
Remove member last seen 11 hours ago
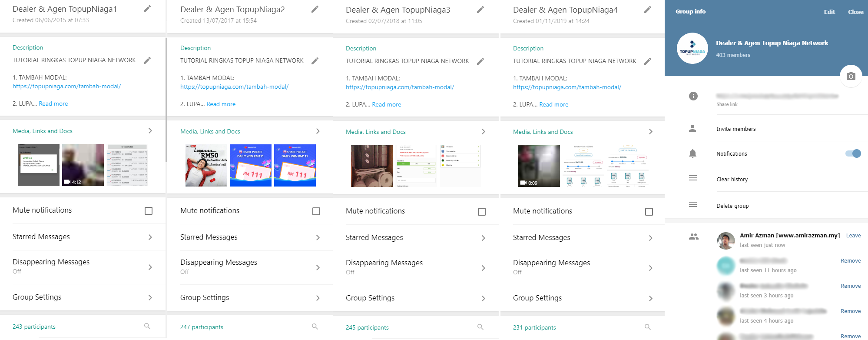coord(851,261)
